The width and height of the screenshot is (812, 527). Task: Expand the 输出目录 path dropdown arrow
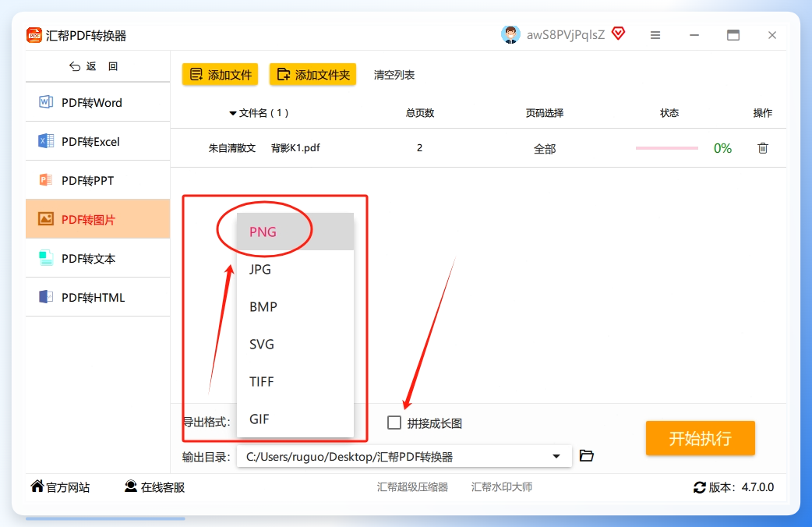tap(556, 457)
